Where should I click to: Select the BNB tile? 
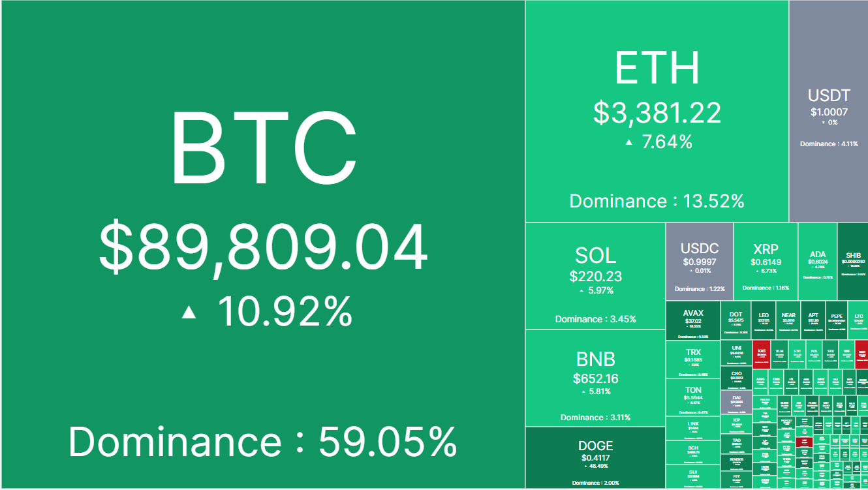(x=595, y=378)
